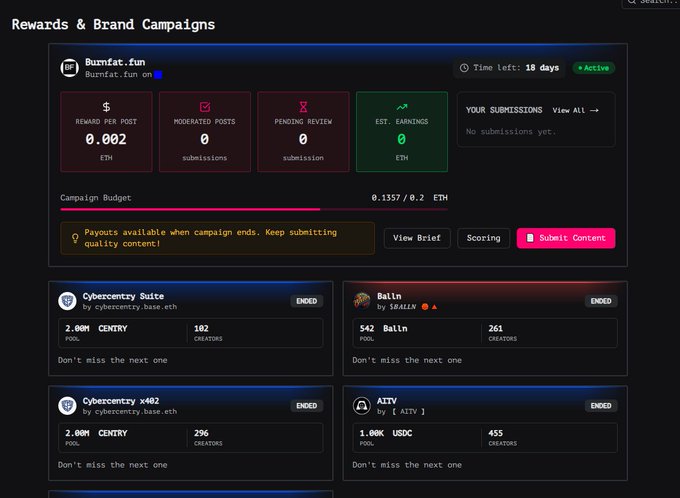Click the Active status badge
680x498 pixels.
594,68
